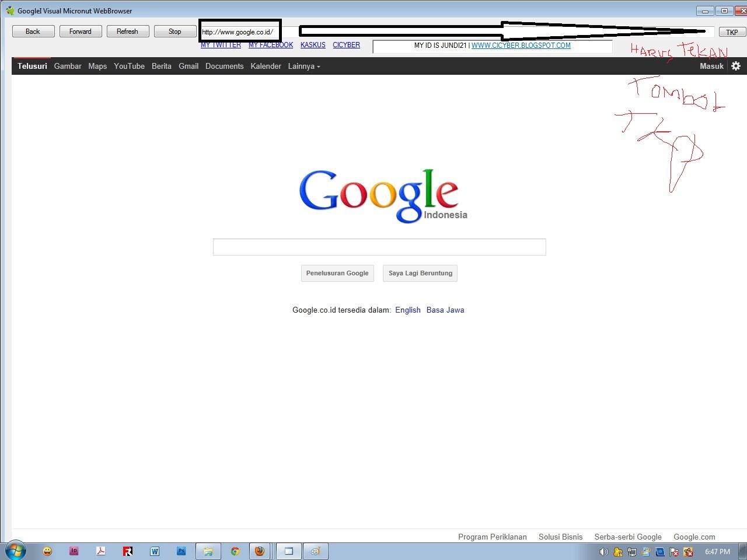747x560 pixels.
Task: Open Kalender from Google bar
Action: tap(266, 66)
